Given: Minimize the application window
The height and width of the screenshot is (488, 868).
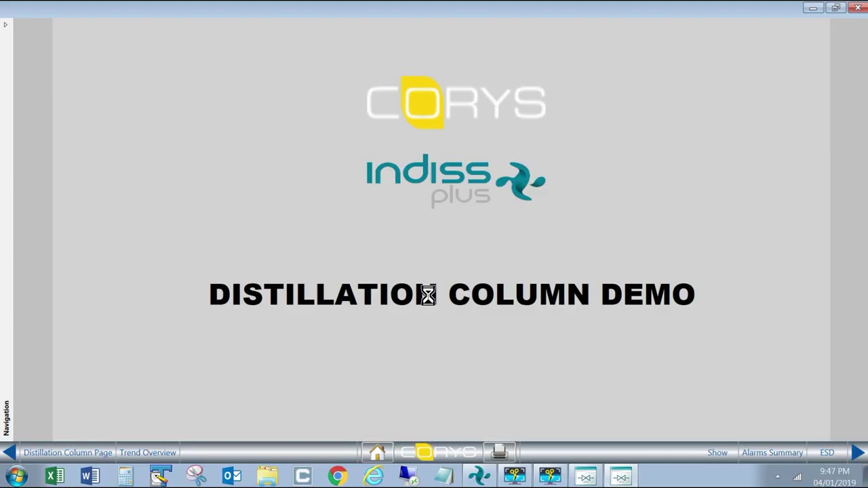Looking at the screenshot, I should [x=813, y=7].
